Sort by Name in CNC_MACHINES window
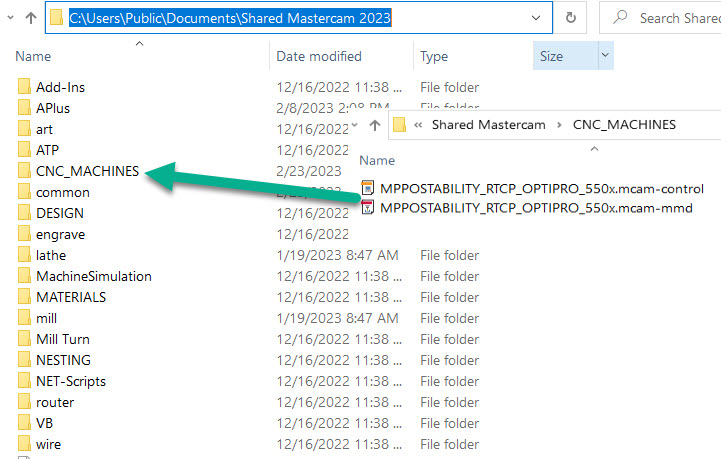Image resolution: width=721 pixels, height=459 pixels. click(x=377, y=160)
